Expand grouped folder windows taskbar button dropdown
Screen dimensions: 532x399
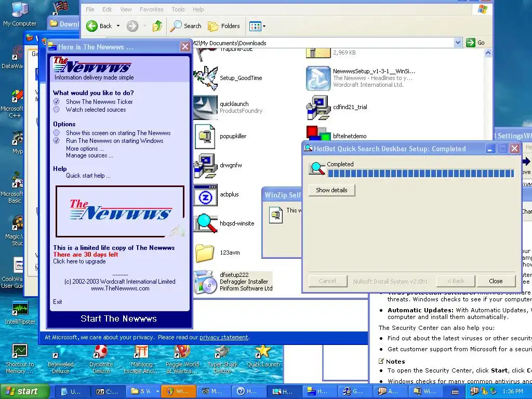click(x=157, y=392)
